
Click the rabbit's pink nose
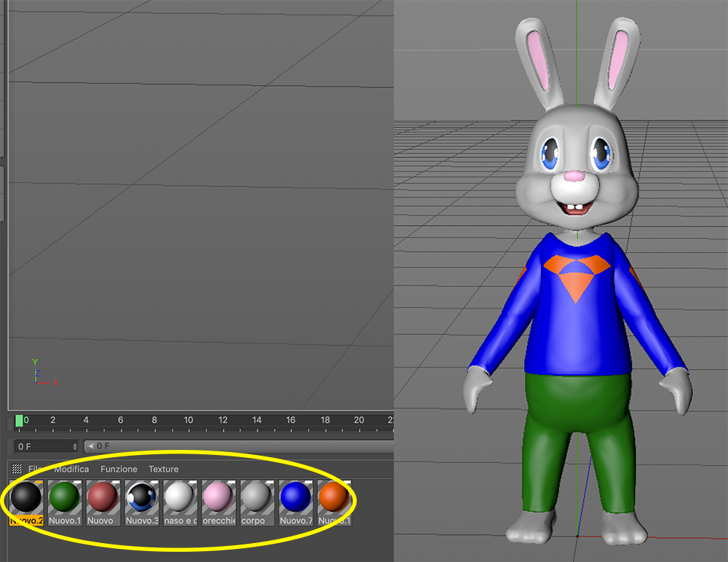click(x=574, y=176)
